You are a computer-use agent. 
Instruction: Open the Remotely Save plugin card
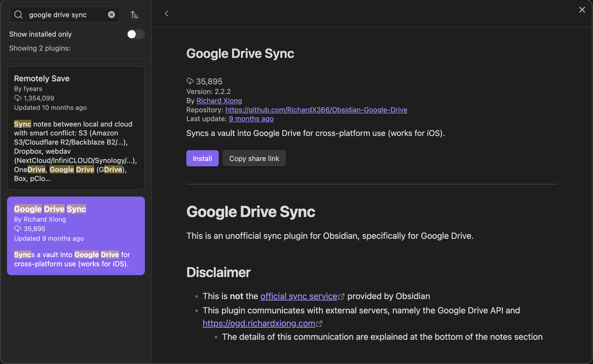(x=76, y=128)
